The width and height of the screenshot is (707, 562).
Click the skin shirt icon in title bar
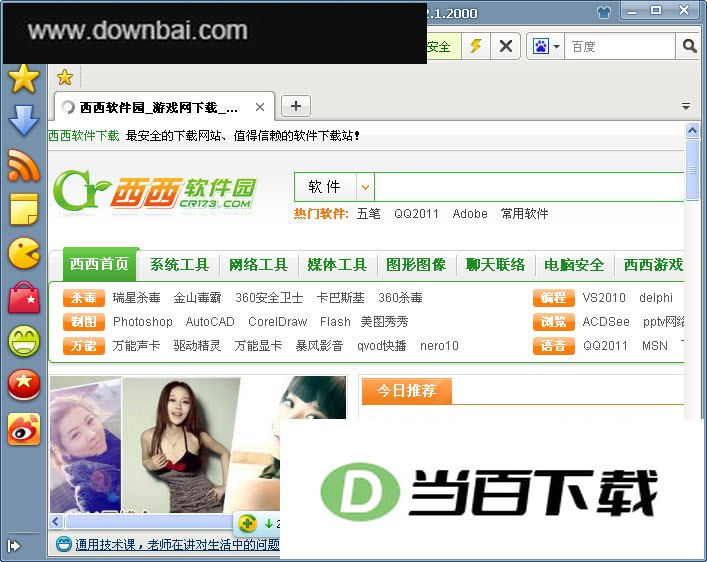pyautogui.click(x=604, y=12)
